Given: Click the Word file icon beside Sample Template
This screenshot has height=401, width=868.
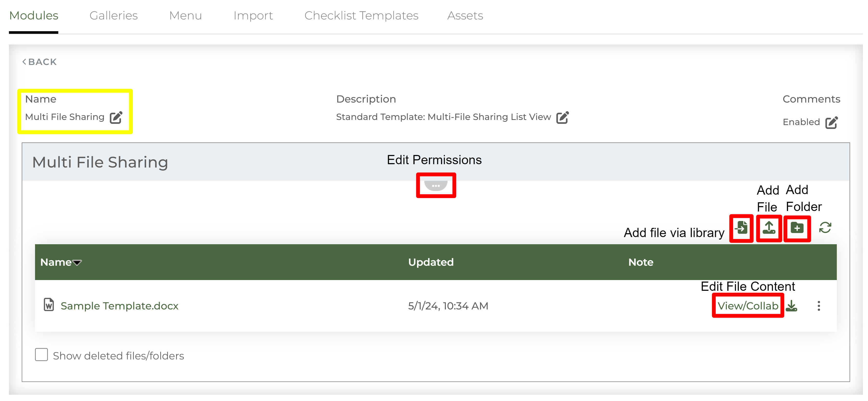Looking at the screenshot, I should click(49, 305).
